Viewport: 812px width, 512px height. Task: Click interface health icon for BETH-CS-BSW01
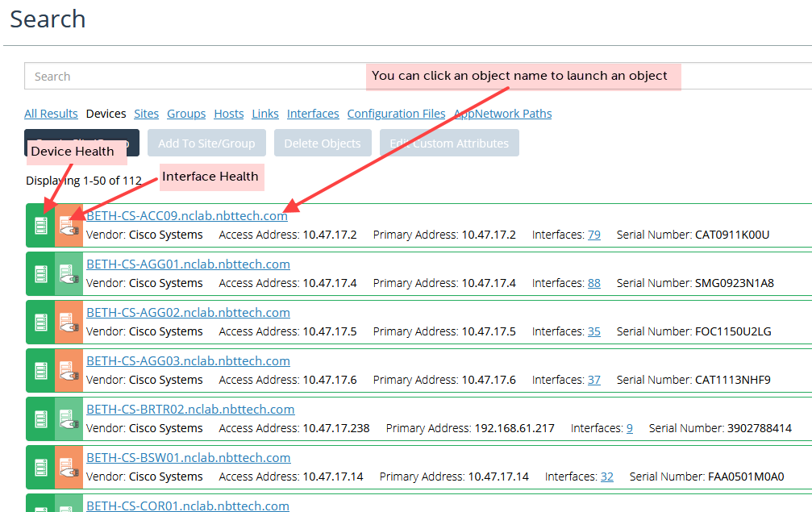(69, 468)
